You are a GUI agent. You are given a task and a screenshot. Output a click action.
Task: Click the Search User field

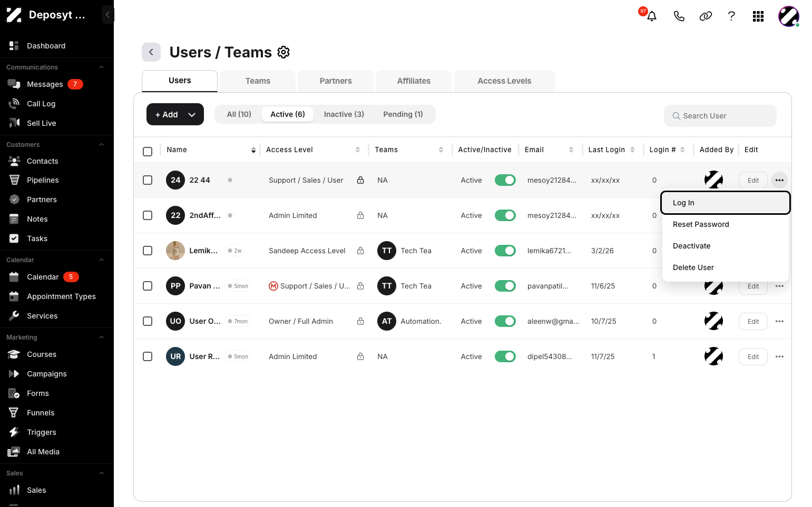coord(720,116)
